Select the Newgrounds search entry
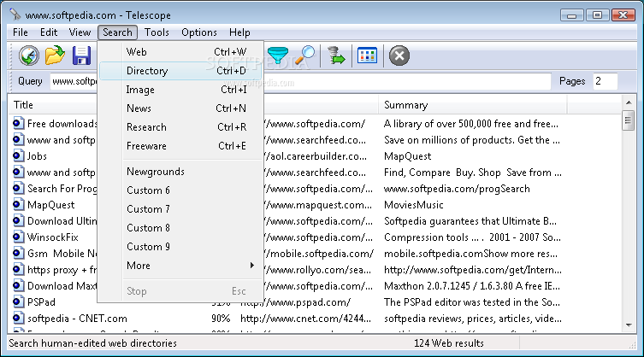The width and height of the screenshot is (644, 357). point(180,171)
